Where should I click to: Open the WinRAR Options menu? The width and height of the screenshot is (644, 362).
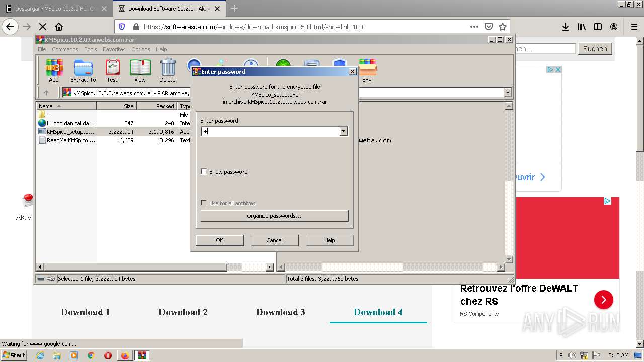(x=141, y=49)
